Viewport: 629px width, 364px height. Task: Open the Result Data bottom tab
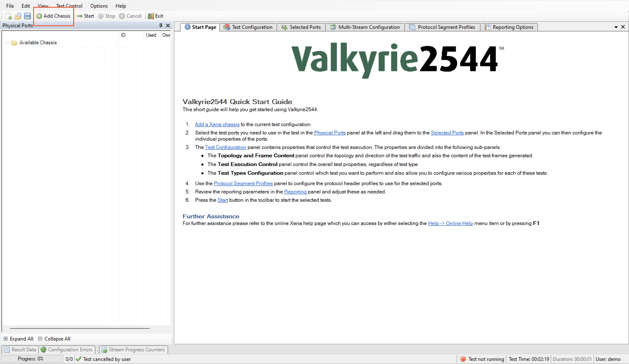click(x=20, y=349)
